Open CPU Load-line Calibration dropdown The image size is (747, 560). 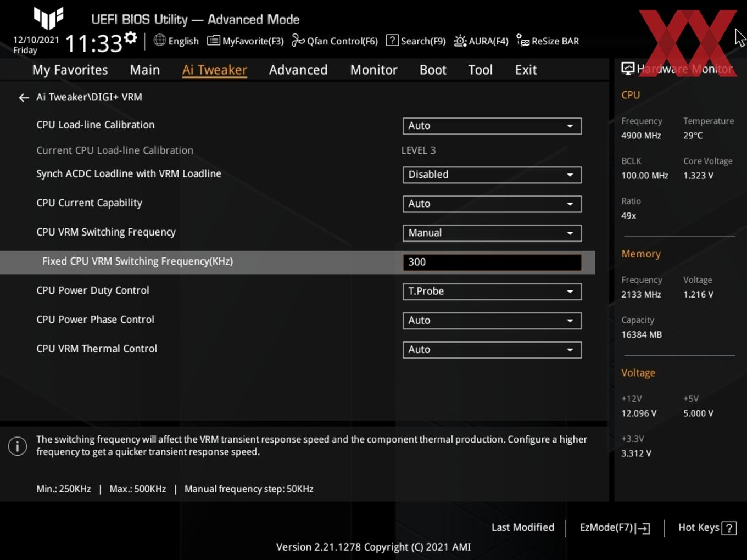(x=492, y=126)
